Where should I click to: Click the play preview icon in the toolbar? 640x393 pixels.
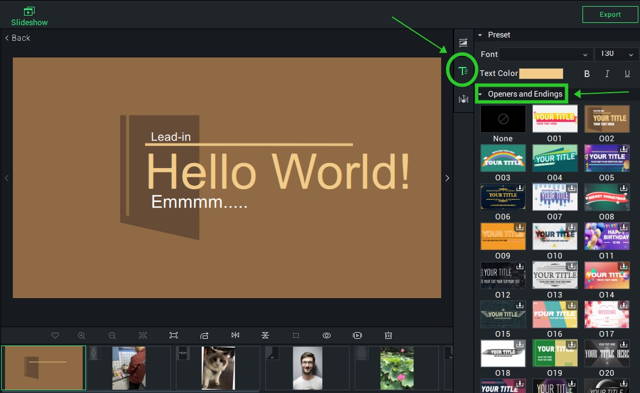(x=357, y=335)
